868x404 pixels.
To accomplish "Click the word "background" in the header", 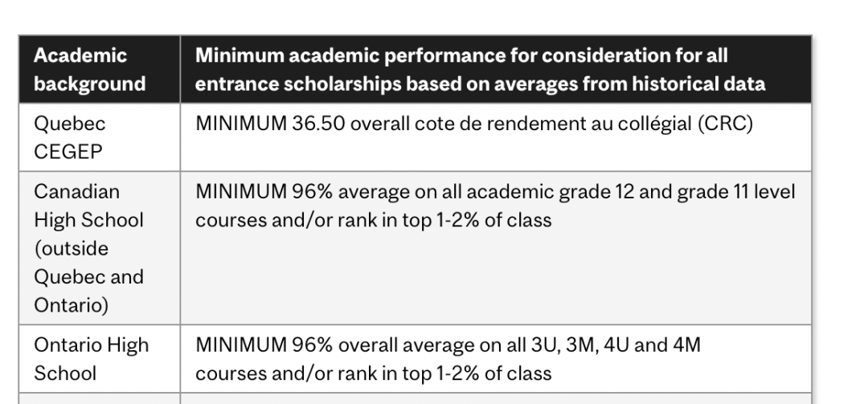I will (90, 84).
